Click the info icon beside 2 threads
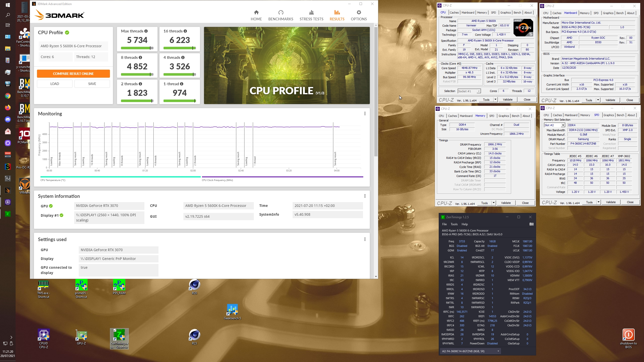 [140, 84]
